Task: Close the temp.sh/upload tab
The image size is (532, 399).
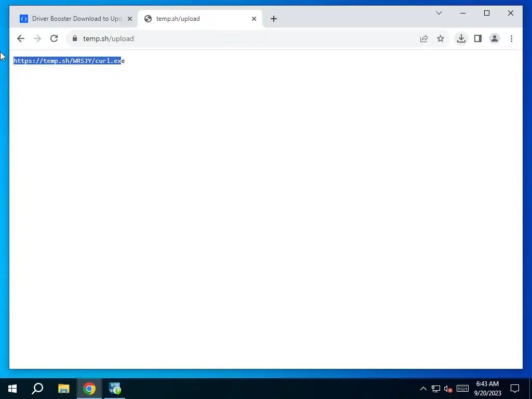Action: 254,19
